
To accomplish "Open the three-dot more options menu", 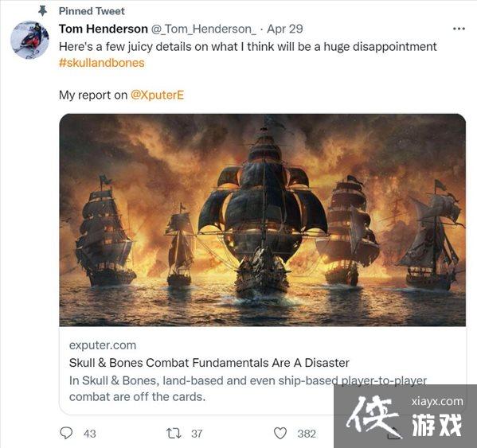I will 459,29.
